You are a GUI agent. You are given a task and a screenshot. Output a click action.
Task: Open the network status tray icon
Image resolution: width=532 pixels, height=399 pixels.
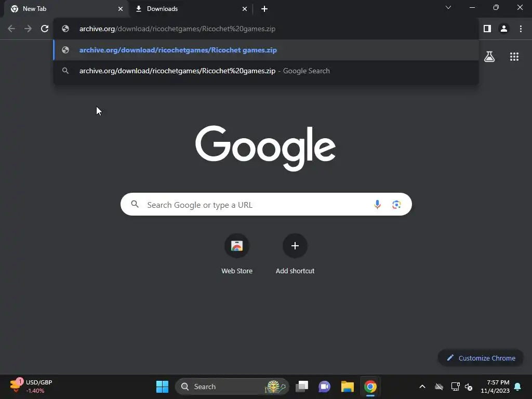[x=455, y=387]
